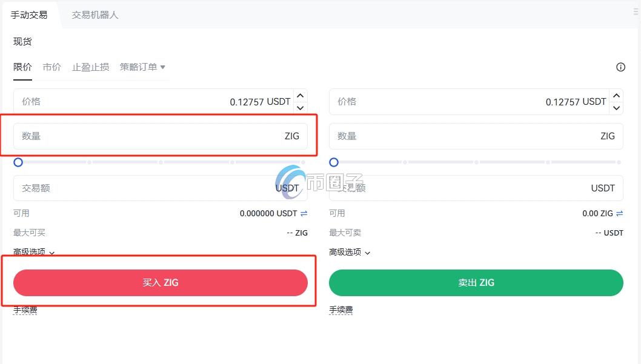The height and width of the screenshot is (364, 641).
Task: Click the 手续费 link under sell button
Action: [340, 310]
